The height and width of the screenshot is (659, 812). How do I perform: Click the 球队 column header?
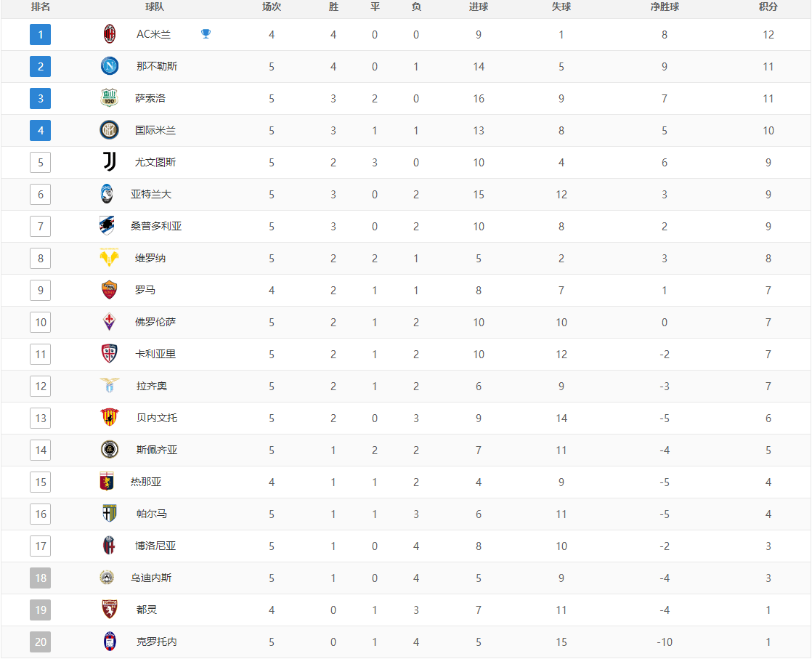(155, 7)
